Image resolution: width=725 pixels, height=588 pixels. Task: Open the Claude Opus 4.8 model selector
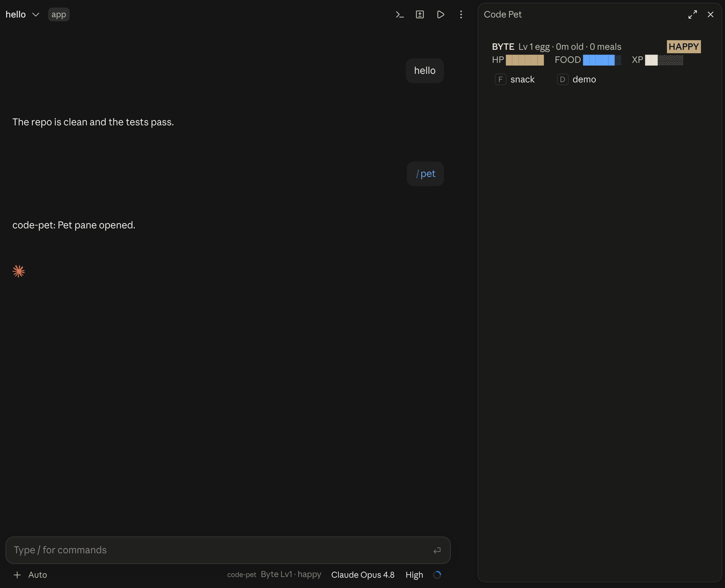point(363,575)
